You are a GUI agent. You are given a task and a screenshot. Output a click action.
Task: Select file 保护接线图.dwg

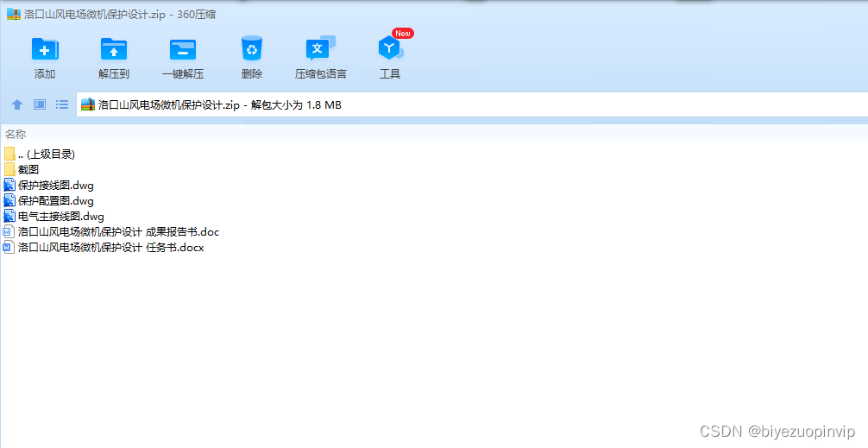pos(48,185)
